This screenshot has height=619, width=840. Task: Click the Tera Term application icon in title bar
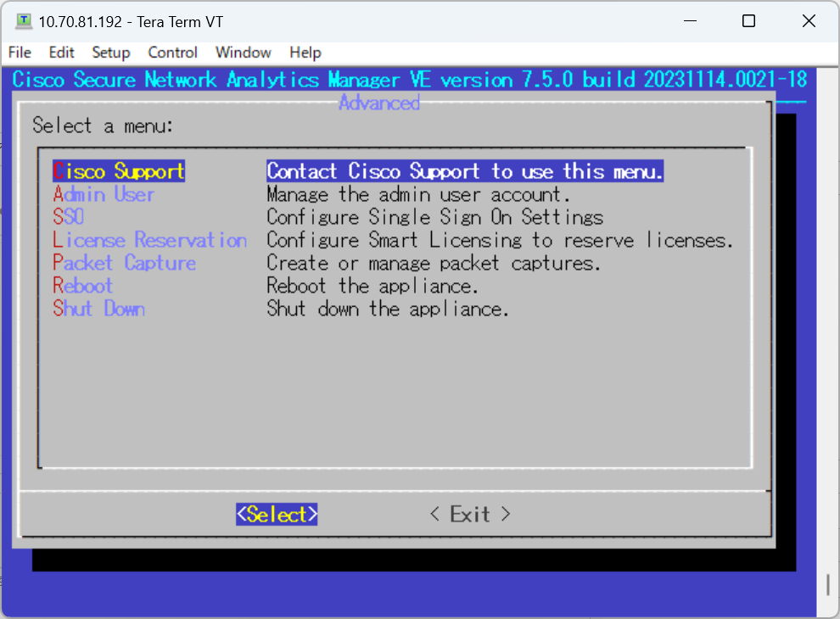24,21
